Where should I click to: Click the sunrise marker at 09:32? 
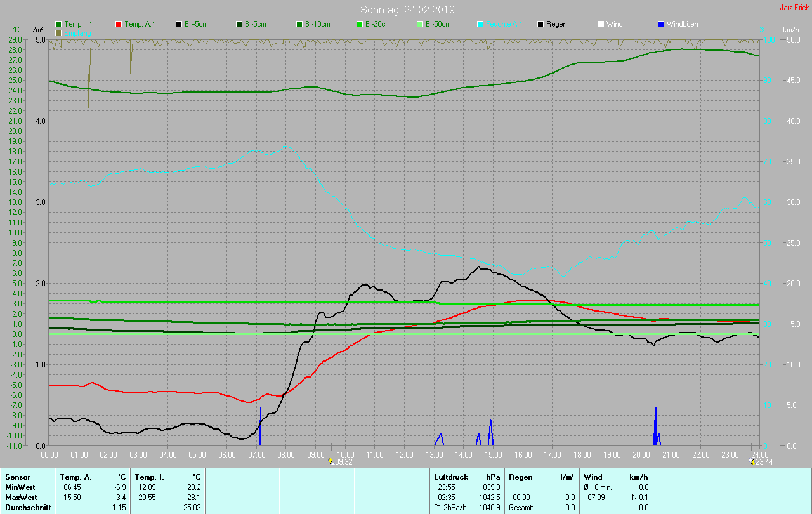tap(331, 461)
